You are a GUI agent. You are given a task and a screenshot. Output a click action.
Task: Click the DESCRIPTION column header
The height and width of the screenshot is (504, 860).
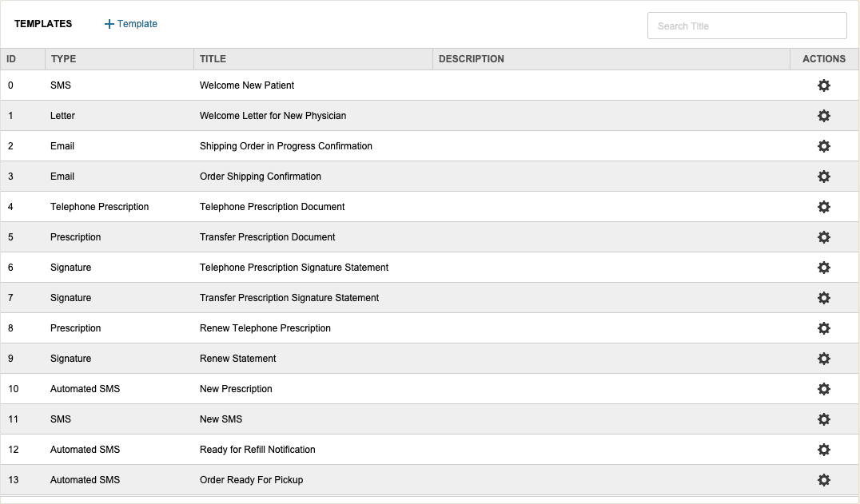coord(472,59)
